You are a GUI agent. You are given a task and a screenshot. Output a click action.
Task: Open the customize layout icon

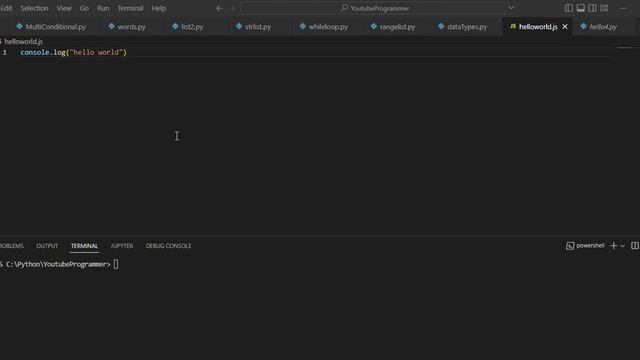click(x=604, y=8)
